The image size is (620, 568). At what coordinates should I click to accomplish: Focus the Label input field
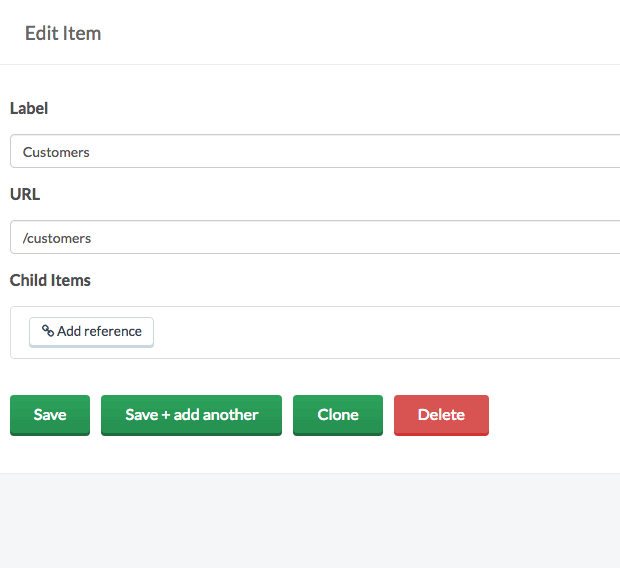(x=315, y=151)
